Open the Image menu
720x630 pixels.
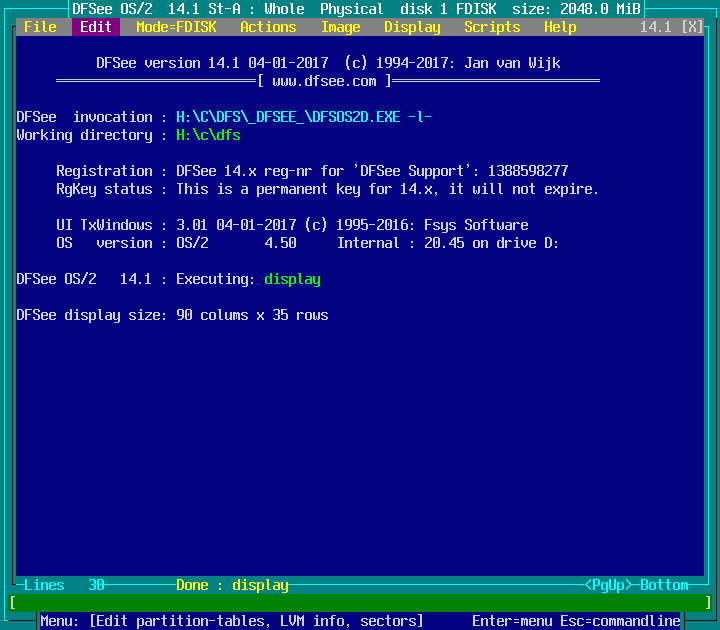pos(340,27)
